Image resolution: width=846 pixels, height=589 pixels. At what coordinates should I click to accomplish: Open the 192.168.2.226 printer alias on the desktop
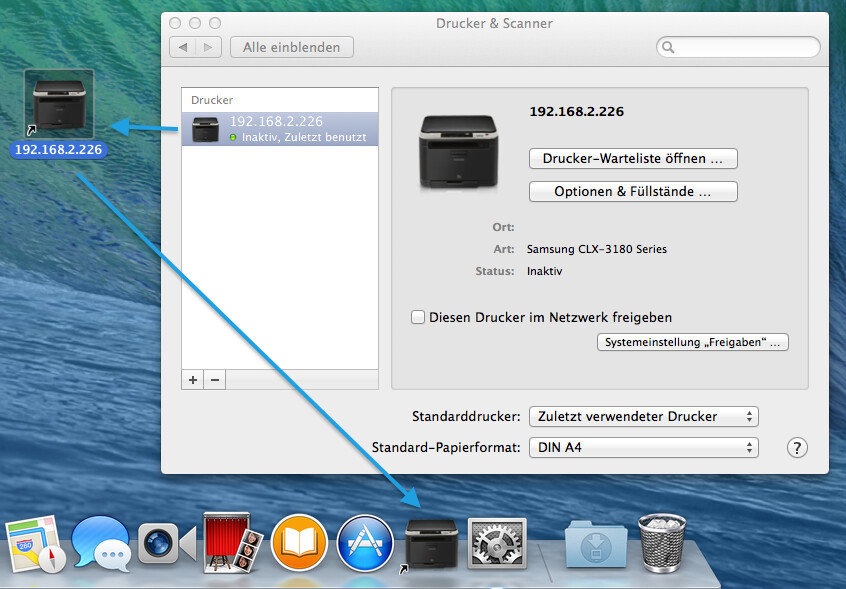(x=58, y=103)
